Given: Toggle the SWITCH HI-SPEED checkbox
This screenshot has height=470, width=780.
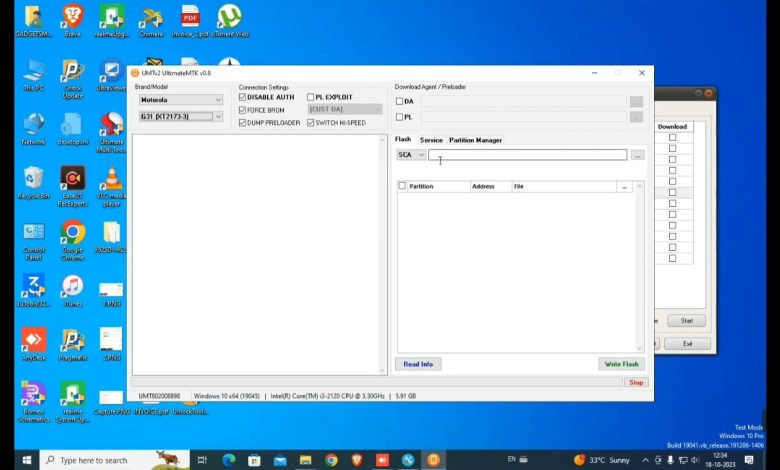Looking at the screenshot, I should tap(311, 122).
